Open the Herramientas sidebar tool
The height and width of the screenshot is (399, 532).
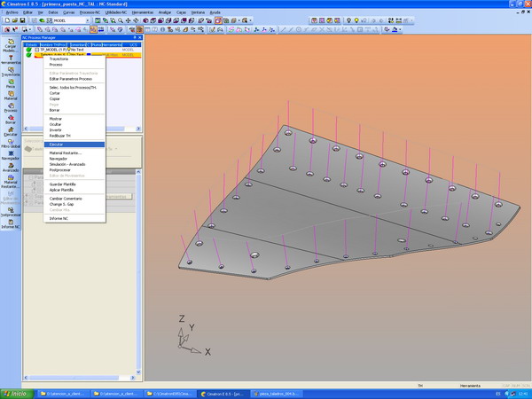(x=10, y=59)
